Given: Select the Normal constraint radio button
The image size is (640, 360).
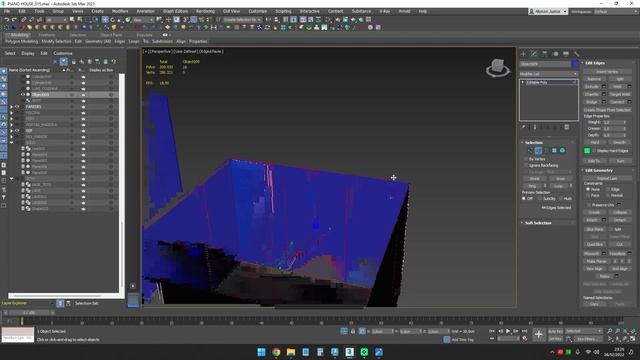Looking at the screenshot, I should tap(608, 196).
